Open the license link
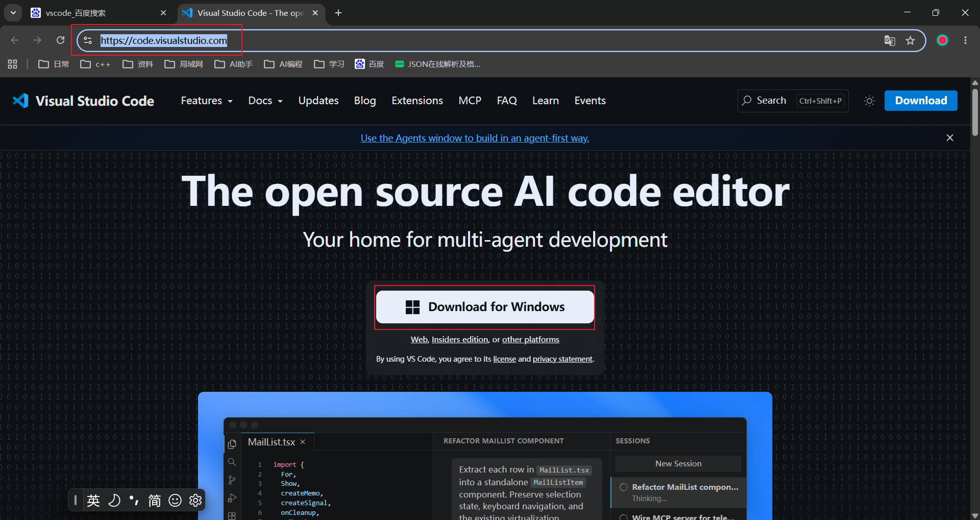 (x=504, y=359)
